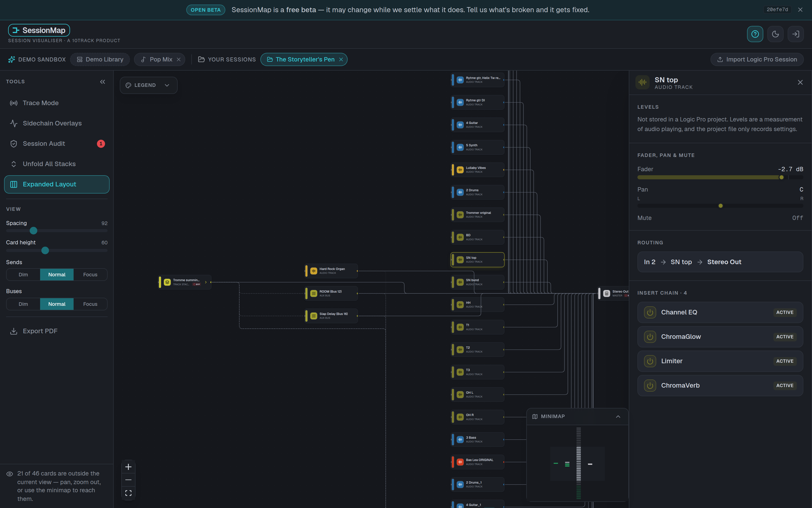Enable Trace Mode
This screenshot has height=508, width=812.
[57, 103]
